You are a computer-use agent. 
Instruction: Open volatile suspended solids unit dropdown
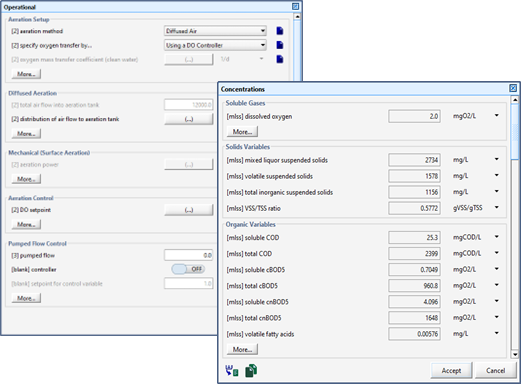(x=496, y=175)
